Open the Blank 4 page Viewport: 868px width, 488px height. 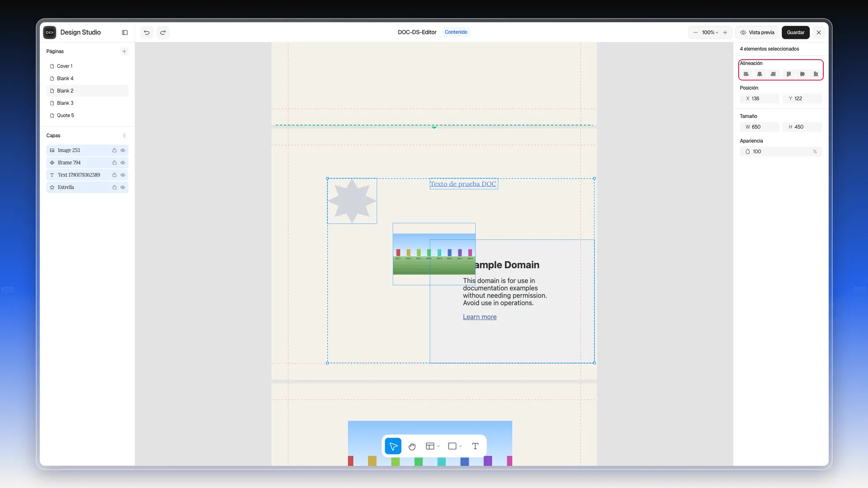click(x=87, y=79)
